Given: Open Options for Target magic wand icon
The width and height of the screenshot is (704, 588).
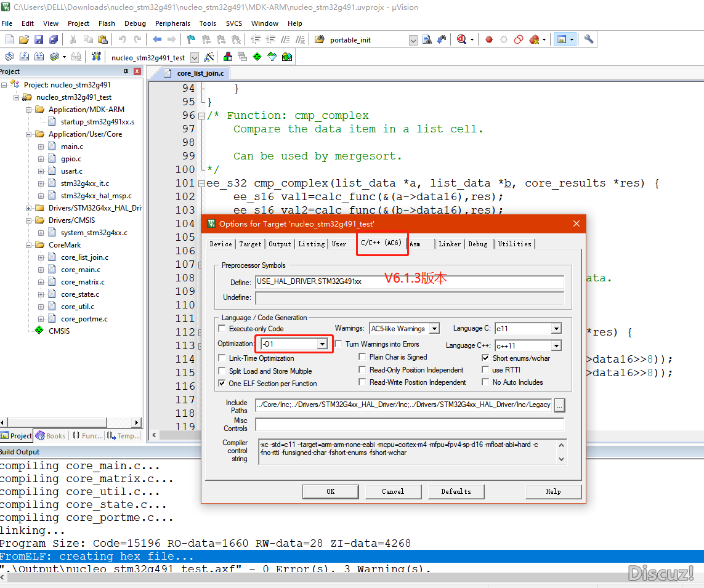Looking at the screenshot, I should tap(209, 57).
